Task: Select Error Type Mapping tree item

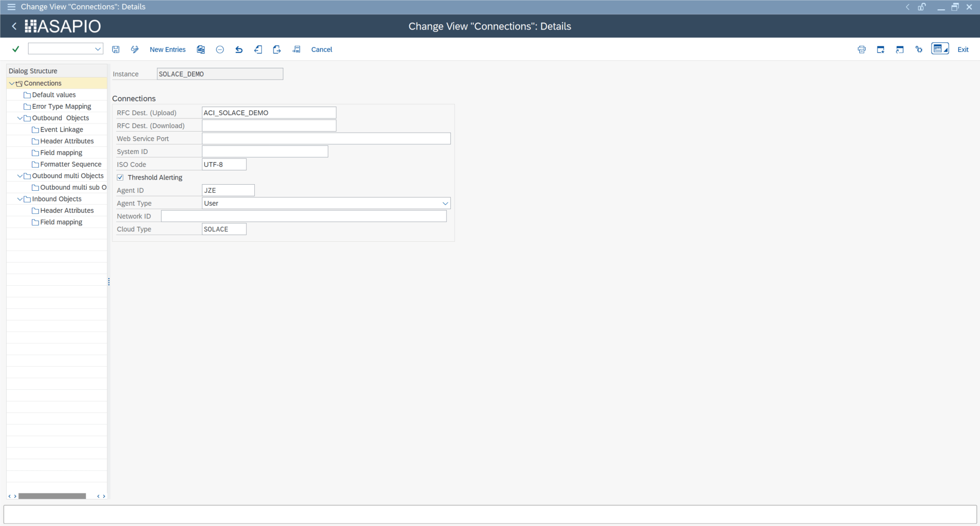Action: 61,107
